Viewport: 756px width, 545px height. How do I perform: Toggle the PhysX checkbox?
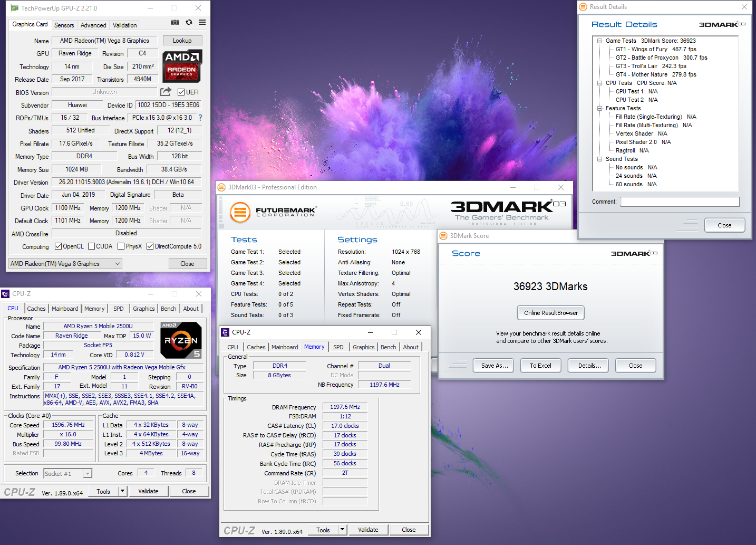121,246
